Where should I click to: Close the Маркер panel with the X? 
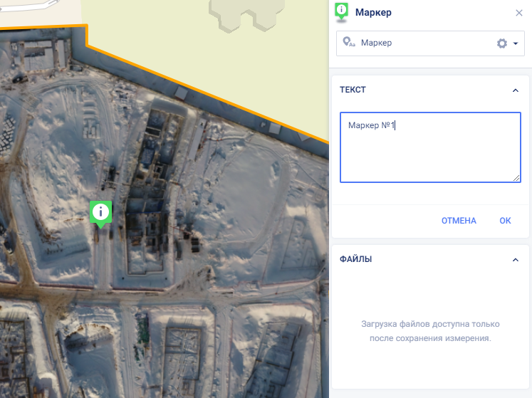pos(519,13)
